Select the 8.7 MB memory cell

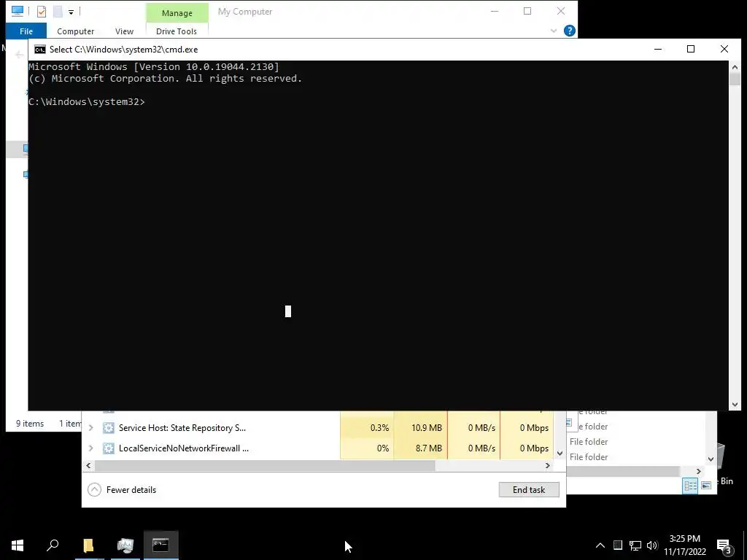pos(421,448)
